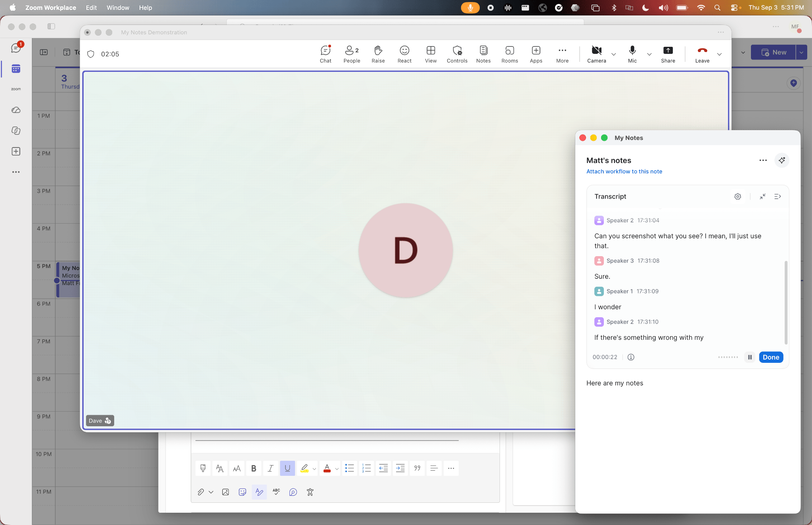Viewport: 812px width, 525px height.
Task: Toggle the Camera on
Action: coord(596,54)
